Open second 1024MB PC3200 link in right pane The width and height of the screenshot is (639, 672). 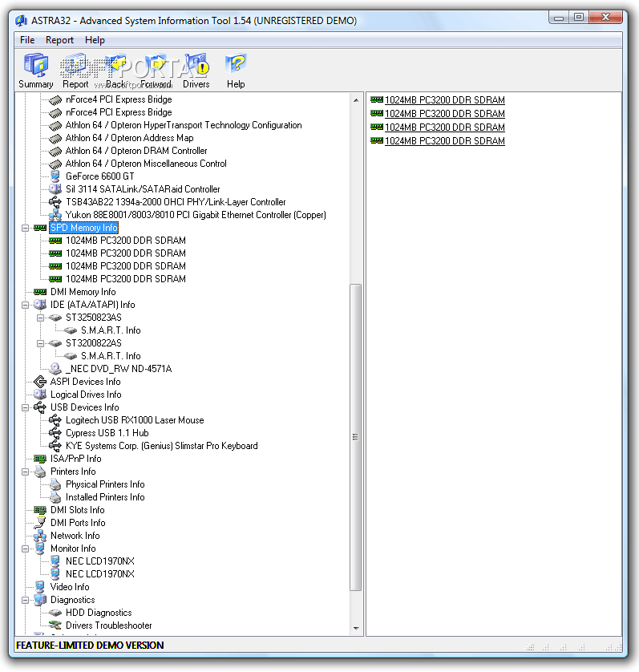coord(445,114)
